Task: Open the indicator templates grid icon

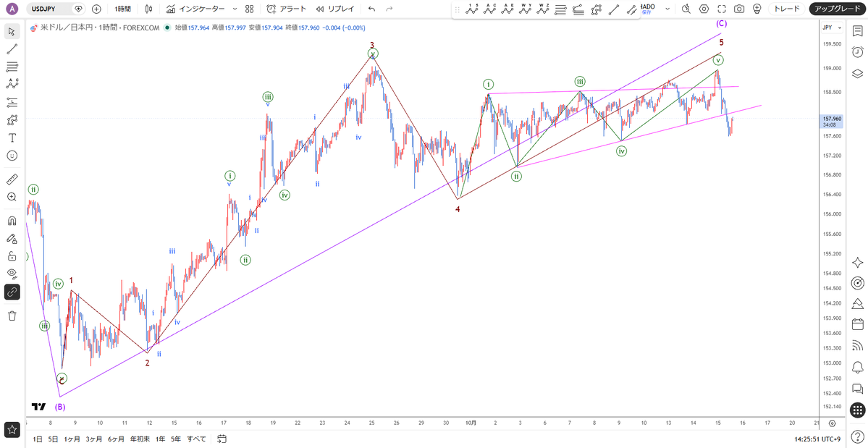Action: coord(250,9)
